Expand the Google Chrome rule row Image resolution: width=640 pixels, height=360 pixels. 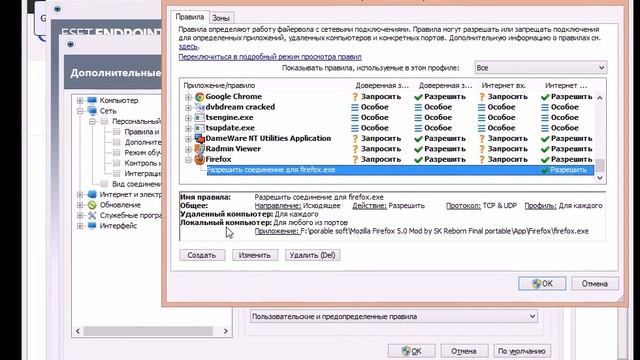pos(188,97)
